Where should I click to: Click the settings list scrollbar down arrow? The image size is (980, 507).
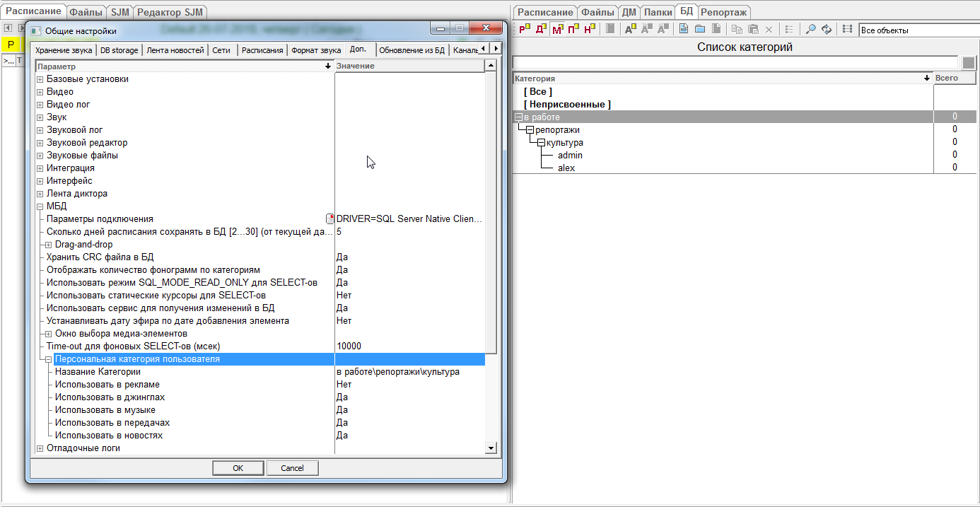pyautogui.click(x=491, y=448)
